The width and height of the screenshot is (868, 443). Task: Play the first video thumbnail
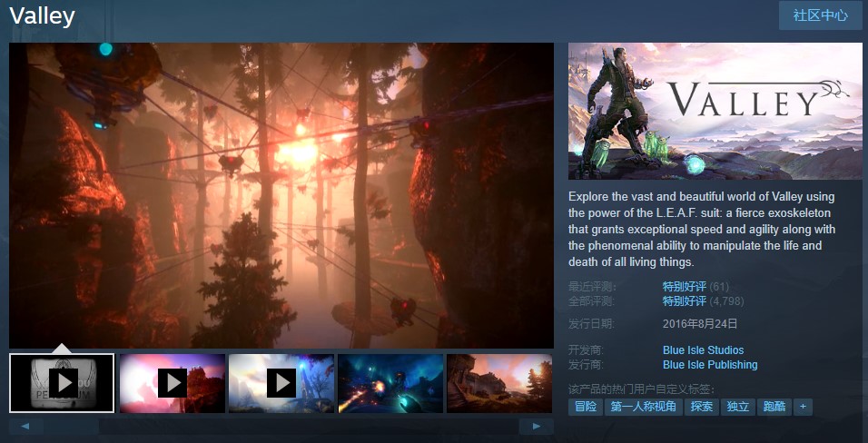point(62,383)
